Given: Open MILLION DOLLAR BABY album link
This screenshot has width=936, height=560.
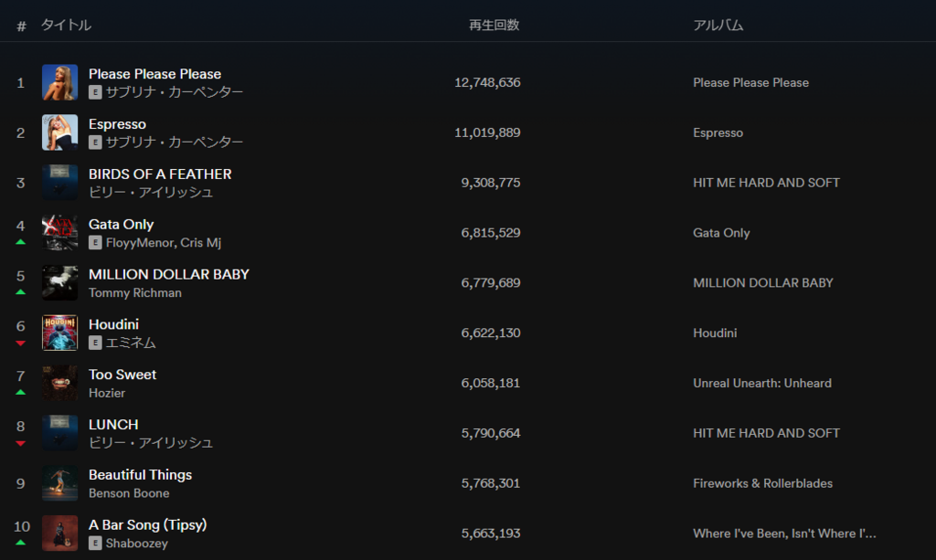Looking at the screenshot, I should 763,283.
